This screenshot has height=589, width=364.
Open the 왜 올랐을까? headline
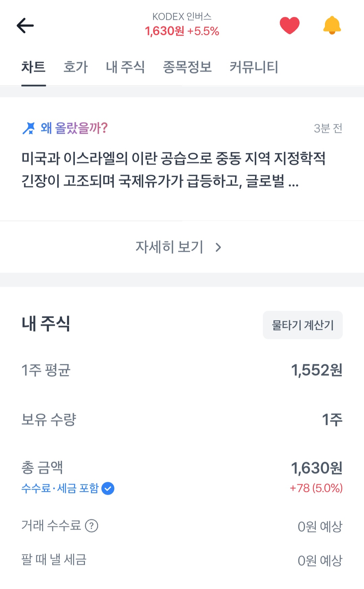pyautogui.click(x=74, y=128)
